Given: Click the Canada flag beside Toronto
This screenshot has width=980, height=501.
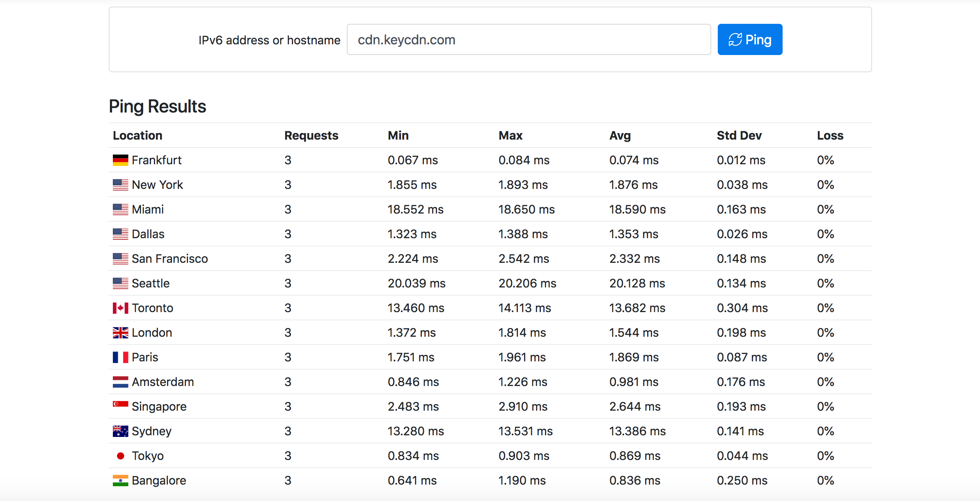Looking at the screenshot, I should (121, 308).
